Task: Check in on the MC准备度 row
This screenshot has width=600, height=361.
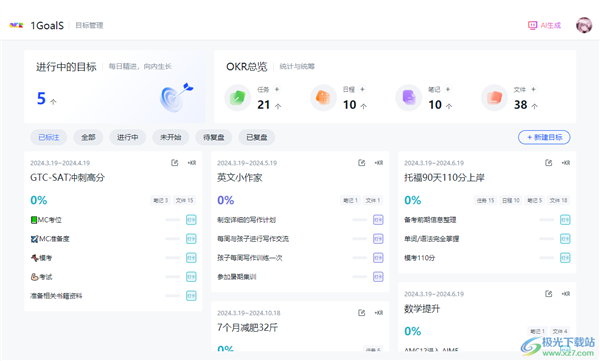Action: 191,239
